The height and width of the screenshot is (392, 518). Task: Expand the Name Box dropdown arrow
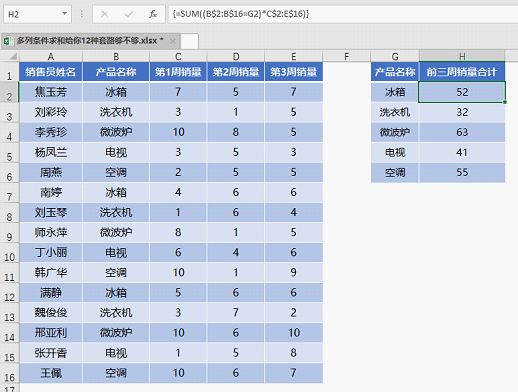65,14
